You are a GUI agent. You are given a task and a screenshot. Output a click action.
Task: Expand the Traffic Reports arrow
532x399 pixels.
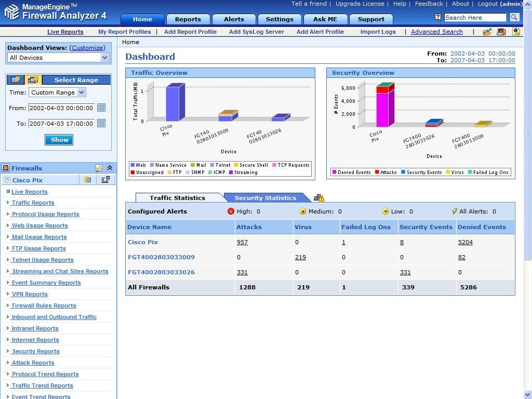tap(8, 202)
